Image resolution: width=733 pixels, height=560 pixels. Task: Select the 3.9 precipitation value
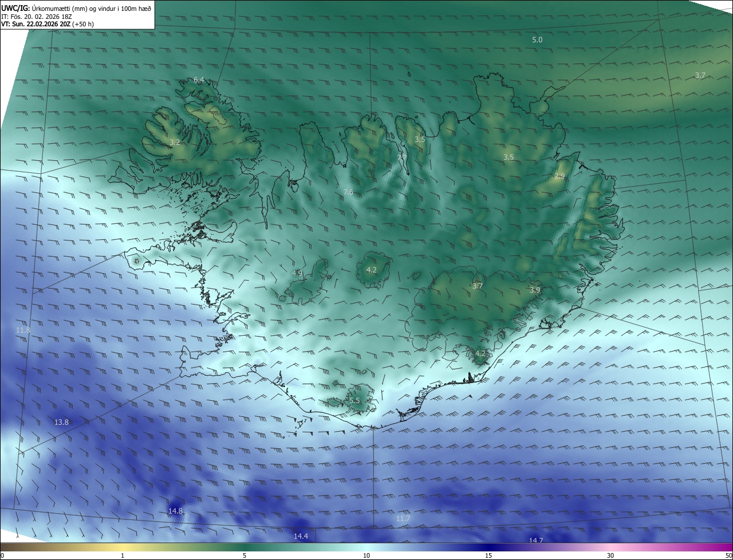(x=535, y=290)
